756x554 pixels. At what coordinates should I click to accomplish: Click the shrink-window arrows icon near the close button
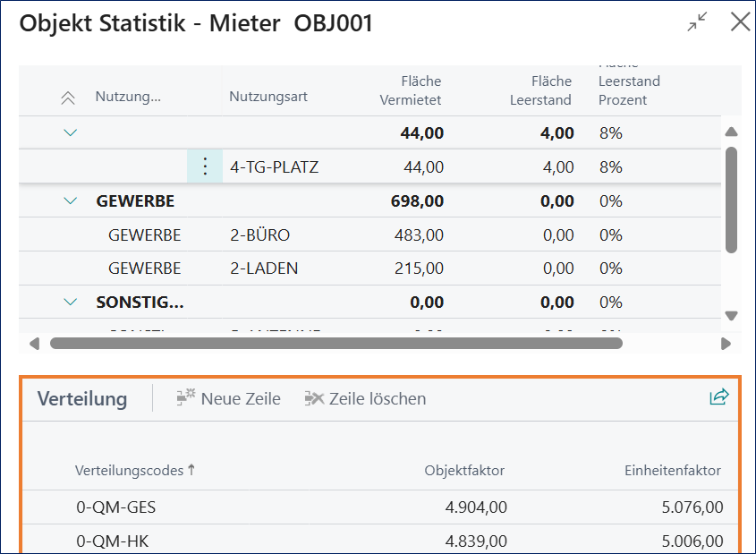click(x=696, y=21)
